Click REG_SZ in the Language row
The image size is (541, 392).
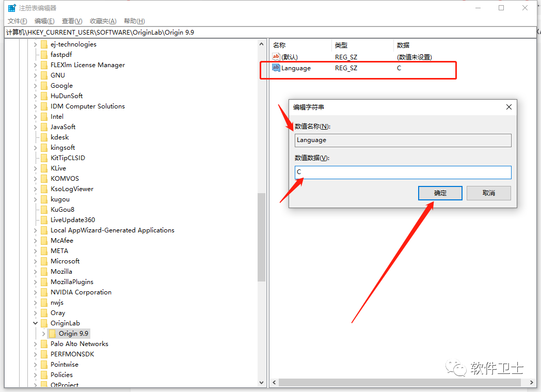click(346, 68)
